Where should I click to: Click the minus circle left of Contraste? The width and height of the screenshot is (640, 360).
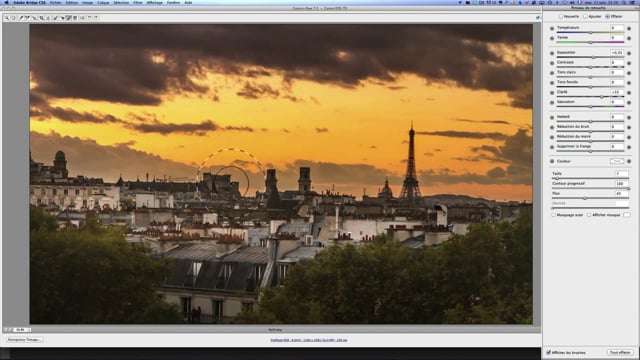(x=552, y=63)
